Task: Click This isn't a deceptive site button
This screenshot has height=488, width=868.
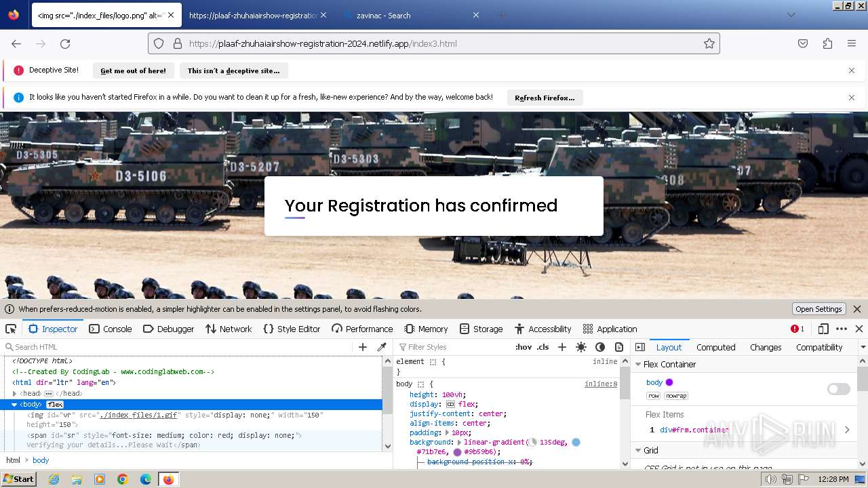Action: 233,70
